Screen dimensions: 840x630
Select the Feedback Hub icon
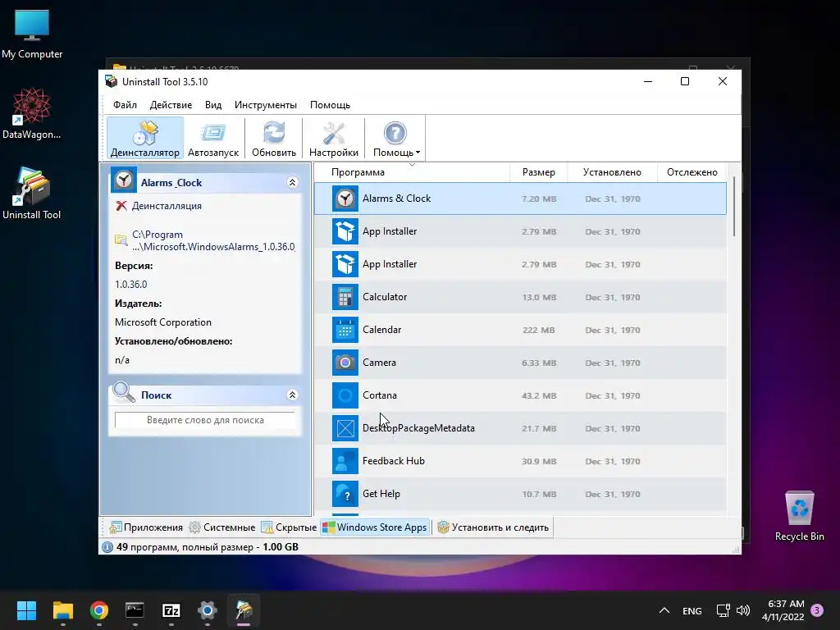pos(345,461)
